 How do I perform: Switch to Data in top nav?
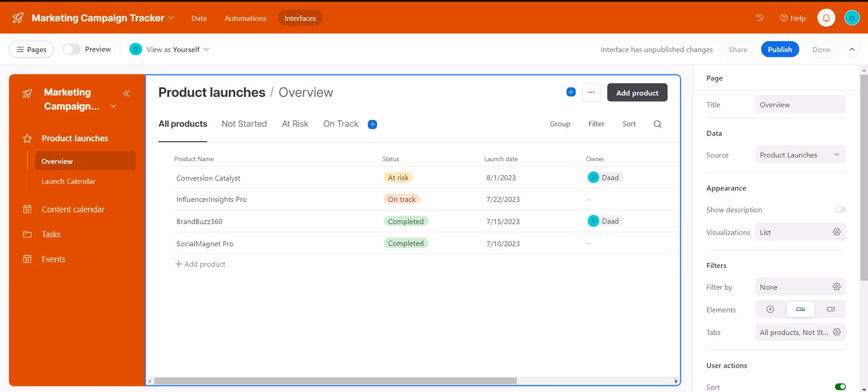tap(199, 18)
